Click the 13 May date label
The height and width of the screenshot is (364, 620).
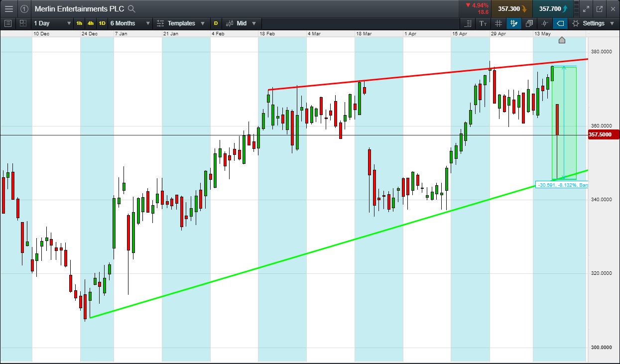(x=542, y=33)
